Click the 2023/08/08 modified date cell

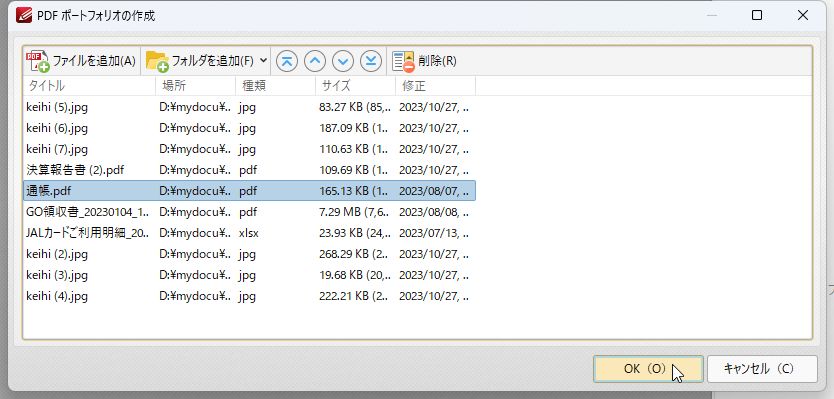pyautogui.click(x=434, y=212)
